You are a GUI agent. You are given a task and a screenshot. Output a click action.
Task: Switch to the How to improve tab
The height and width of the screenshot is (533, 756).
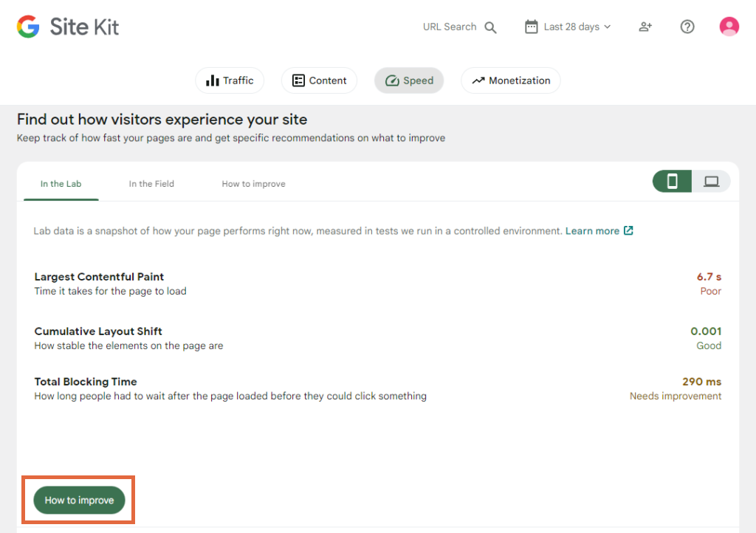coord(254,184)
